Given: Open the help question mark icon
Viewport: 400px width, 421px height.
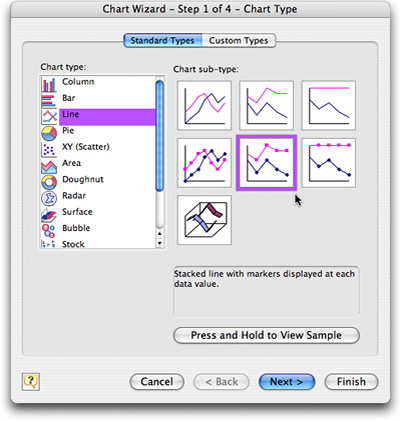Looking at the screenshot, I should [31, 381].
